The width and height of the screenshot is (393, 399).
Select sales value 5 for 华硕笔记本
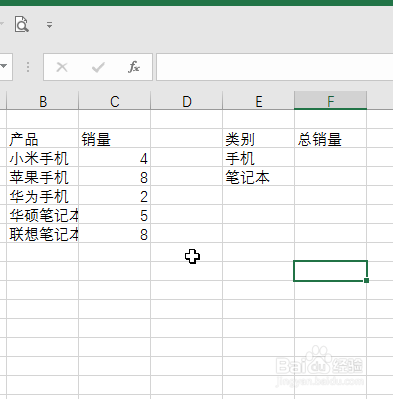pyautogui.click(x=115, y=215)
